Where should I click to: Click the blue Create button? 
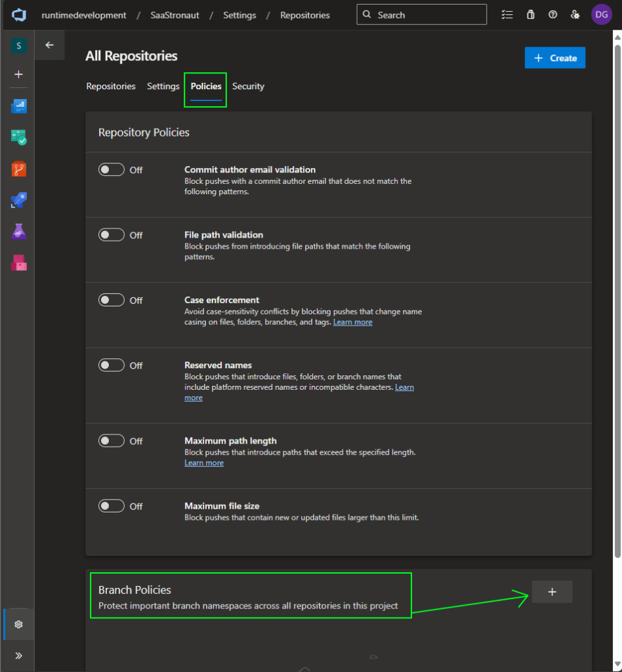[x=555, y=58]
